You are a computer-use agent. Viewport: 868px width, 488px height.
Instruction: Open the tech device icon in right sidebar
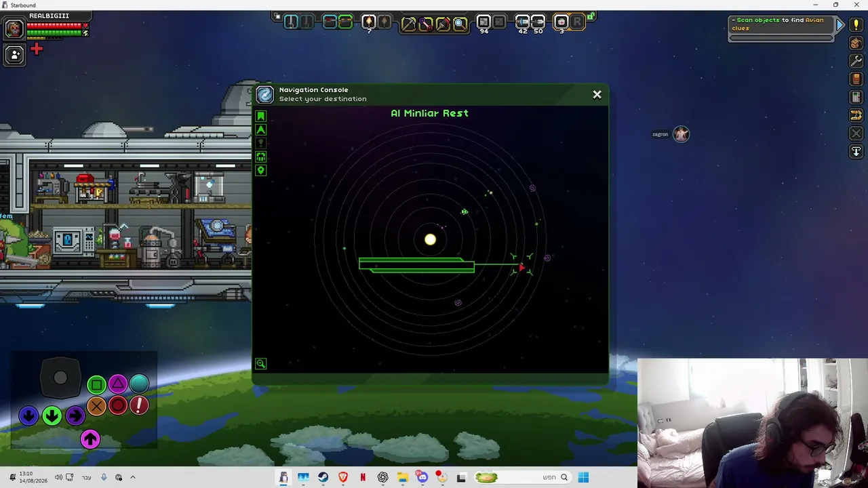pos(856,98)
